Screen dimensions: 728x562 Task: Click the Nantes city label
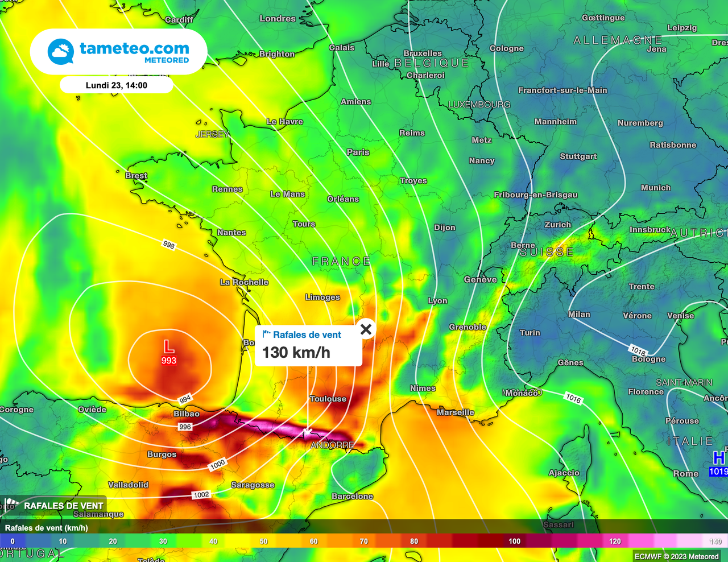pos(231,233)
